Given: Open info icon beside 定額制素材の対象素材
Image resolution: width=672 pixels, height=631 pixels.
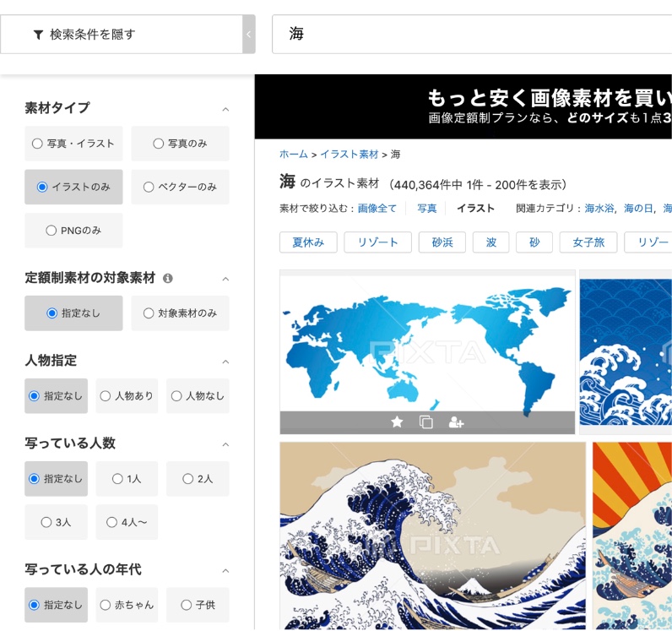Looking at the screenshot, I should [168, 279].
